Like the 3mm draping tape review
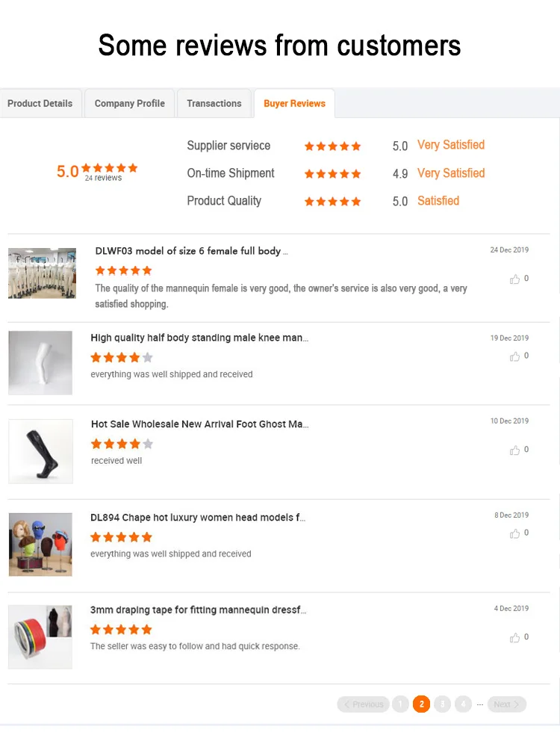The width and height of the screenshot is (560, 747). tap(515, 638)
